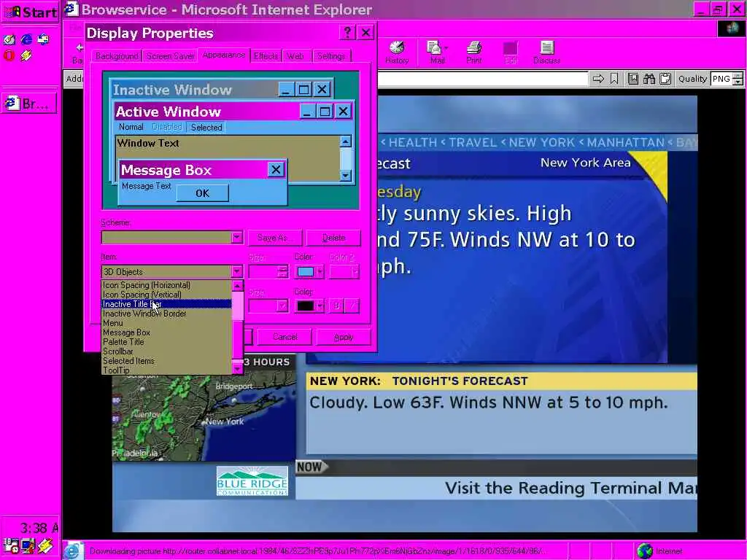Screen dimensions: 747x560
Task: Toggle the Bold font button
Action: (x=336, y=306)
